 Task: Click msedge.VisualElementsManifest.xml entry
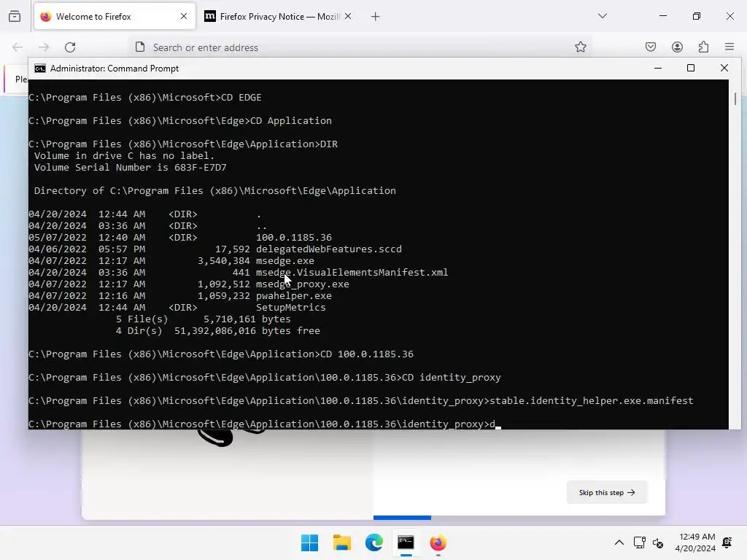pyautogui.click(x=352, y=273)
